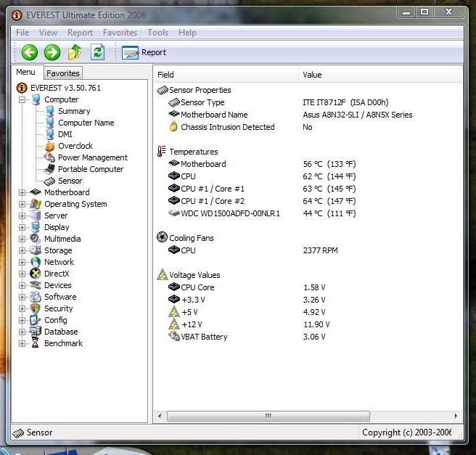Click the Motherboard chip icon in tree
This screenshot has height=455, width=476.
pos(36,192)
